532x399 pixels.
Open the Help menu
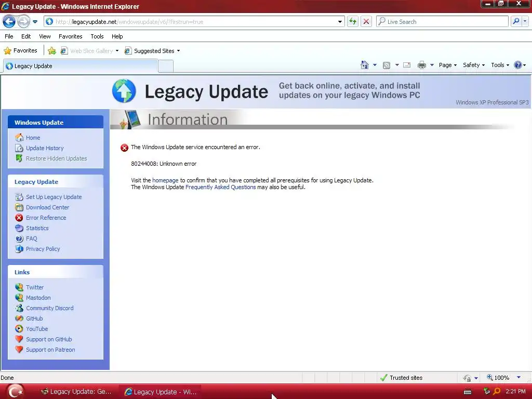point(117,36)
